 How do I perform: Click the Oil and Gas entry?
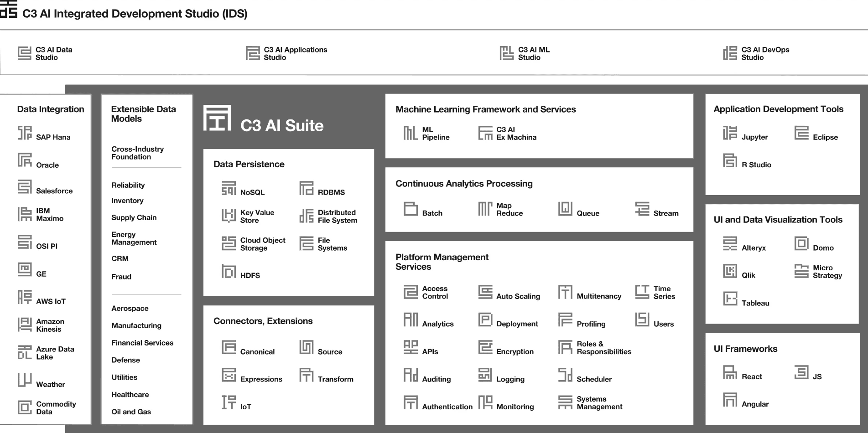click(x=131, y=412)
